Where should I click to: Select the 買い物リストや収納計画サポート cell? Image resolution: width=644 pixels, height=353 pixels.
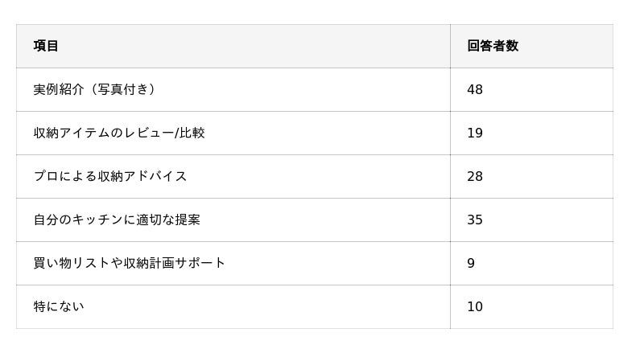[x=129, y=263]
